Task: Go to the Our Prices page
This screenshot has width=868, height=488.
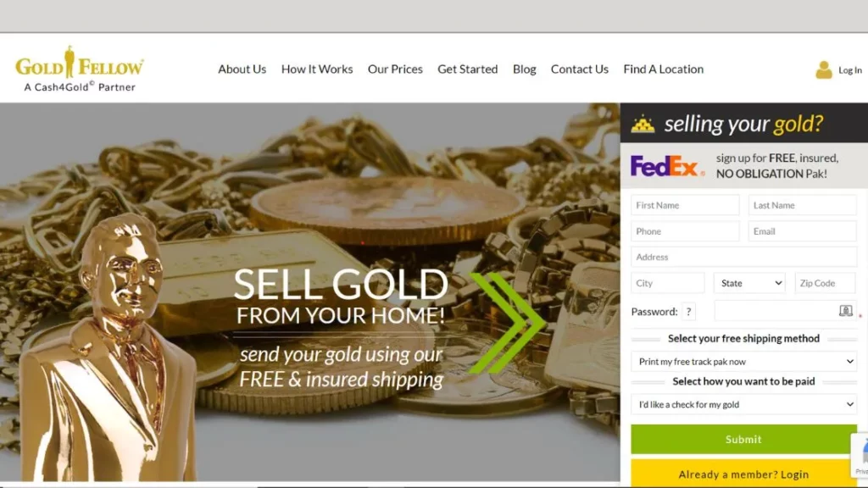Action: pos(395,69)
